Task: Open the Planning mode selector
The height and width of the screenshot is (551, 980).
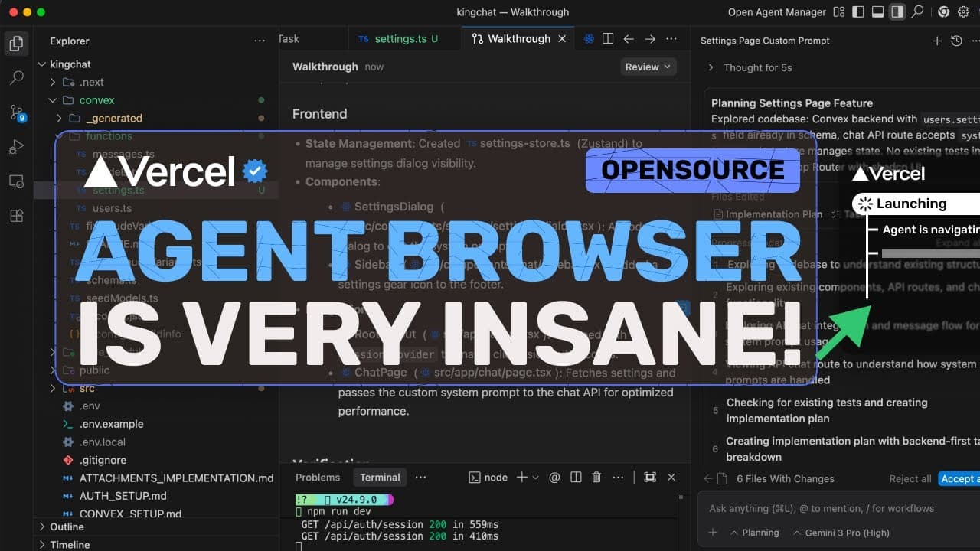Action: [x=754, y=533]
